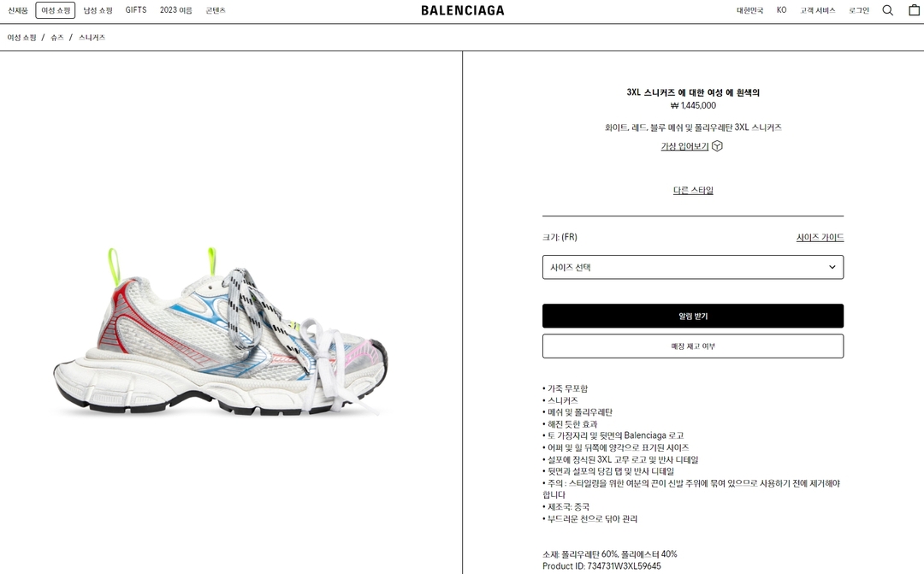Open the 남성 쇼핑 menu
The width and height of the screenshot is (924, 574).
pos(98,10)
